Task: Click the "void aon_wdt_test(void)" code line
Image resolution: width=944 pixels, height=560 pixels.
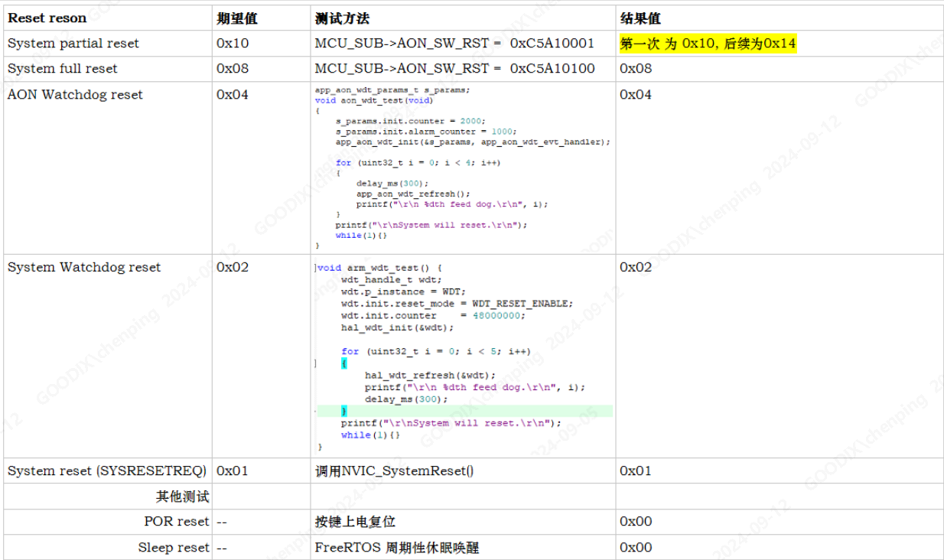Action: coord(373,100)
